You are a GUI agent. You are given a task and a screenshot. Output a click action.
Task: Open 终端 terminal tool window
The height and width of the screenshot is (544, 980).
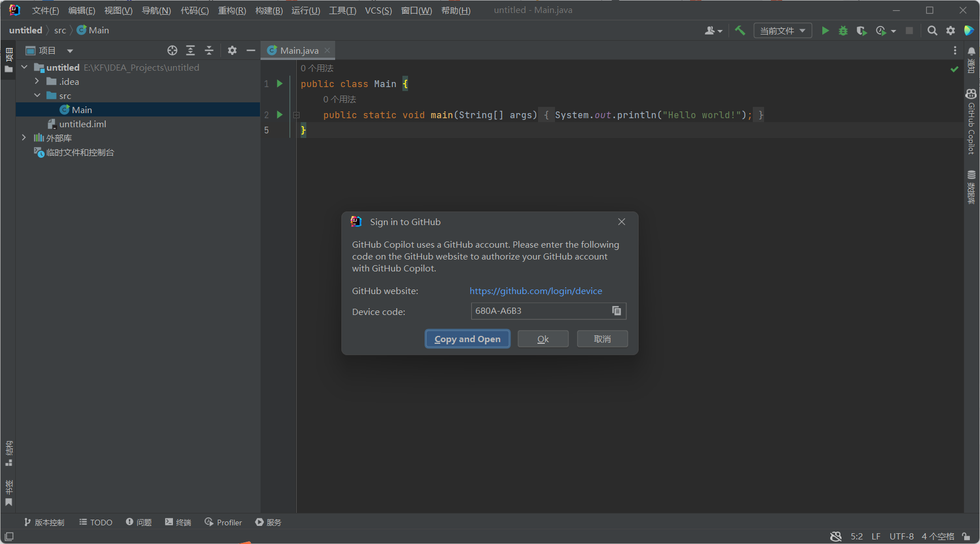[178, 522]
